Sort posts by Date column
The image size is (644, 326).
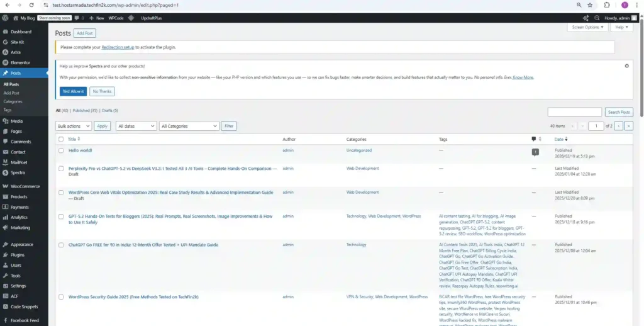(561, 139)
